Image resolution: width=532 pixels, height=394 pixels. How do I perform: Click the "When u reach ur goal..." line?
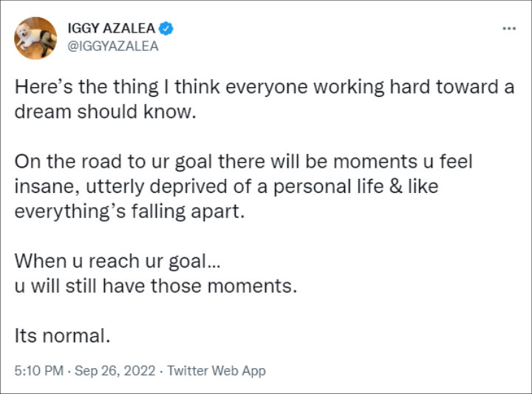117,261
